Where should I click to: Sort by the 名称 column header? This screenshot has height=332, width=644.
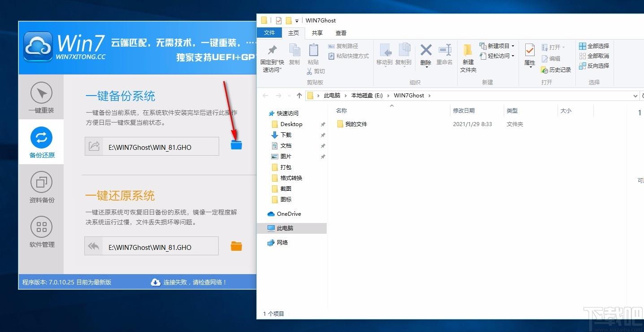[x=341, y=111]
